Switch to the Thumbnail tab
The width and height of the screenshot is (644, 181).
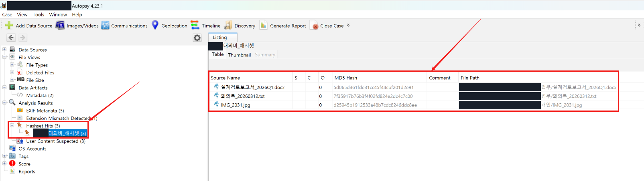(x=240, y=55)
